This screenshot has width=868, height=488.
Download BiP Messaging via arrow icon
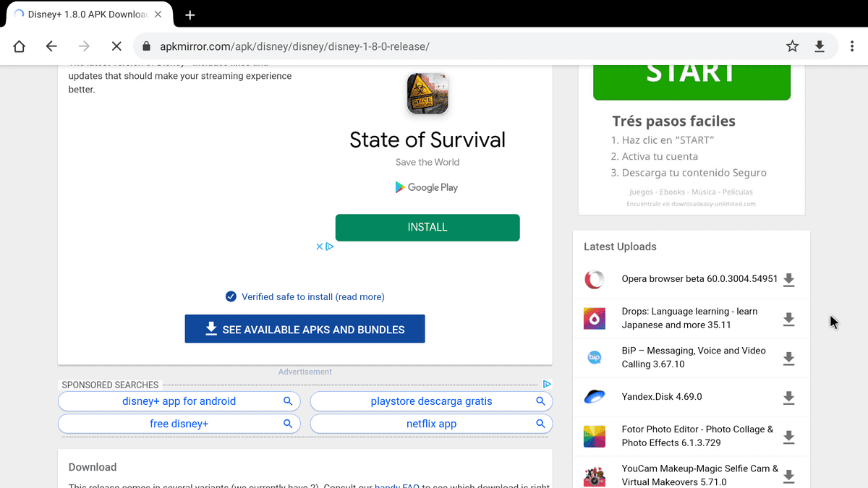789,359
